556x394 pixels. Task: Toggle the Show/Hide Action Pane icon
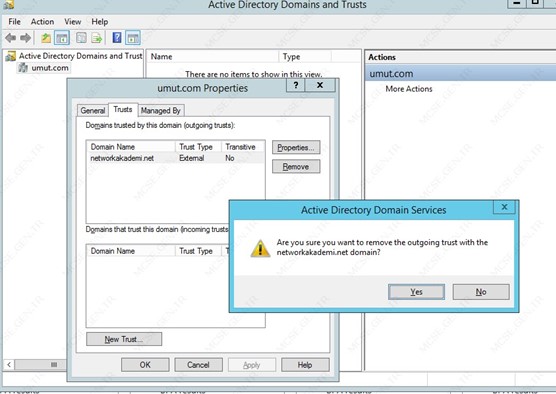(133, 38)
